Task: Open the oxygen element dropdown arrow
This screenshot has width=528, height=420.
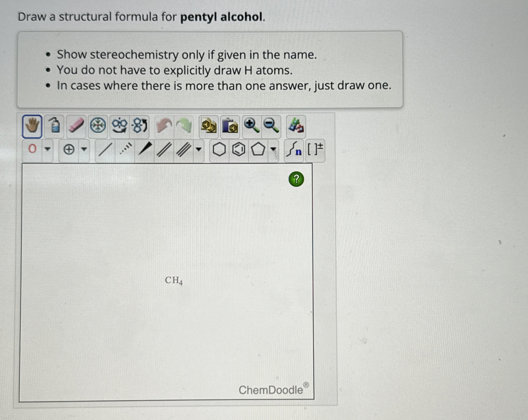Action: (x=48, y=149)
